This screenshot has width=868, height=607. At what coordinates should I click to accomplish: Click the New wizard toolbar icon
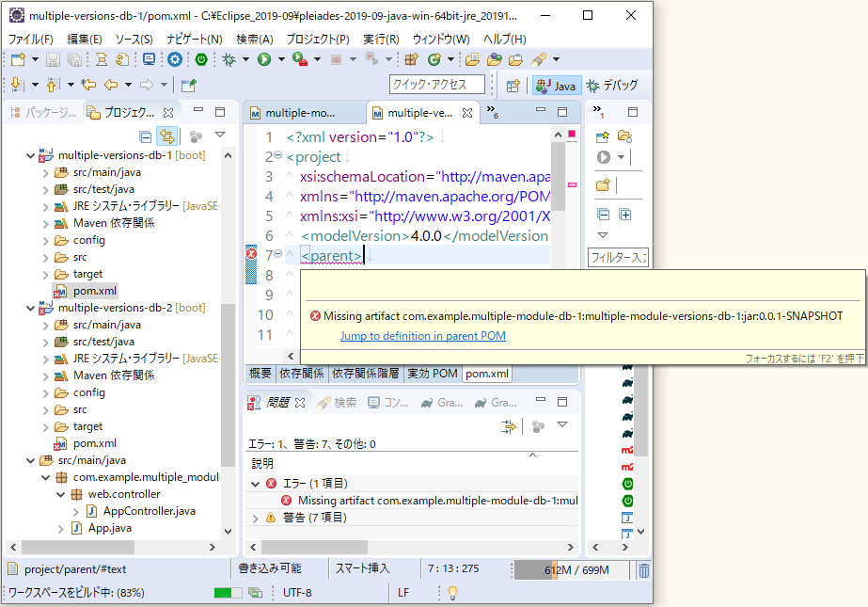[x=18, y=59]
